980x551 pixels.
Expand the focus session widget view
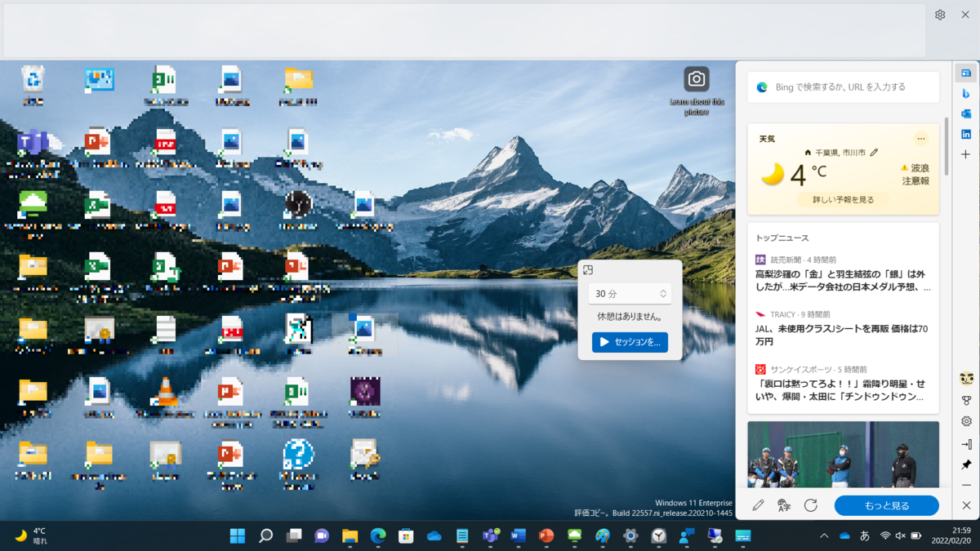588,270
